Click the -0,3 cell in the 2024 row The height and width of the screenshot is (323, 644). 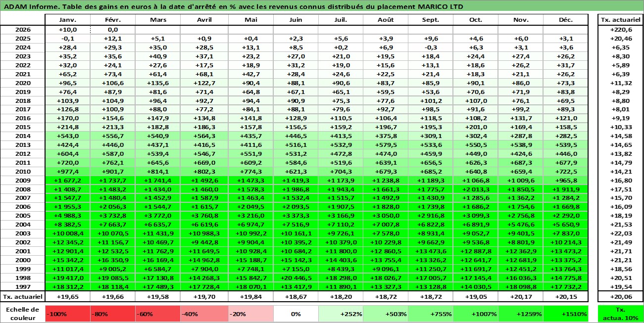coord(430,47)
